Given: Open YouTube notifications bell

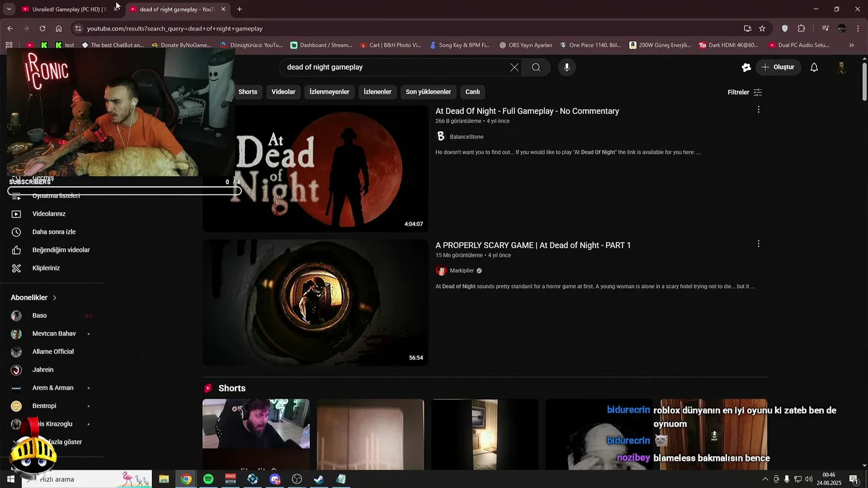Looking at the screenshot, I should coord(814,67).
